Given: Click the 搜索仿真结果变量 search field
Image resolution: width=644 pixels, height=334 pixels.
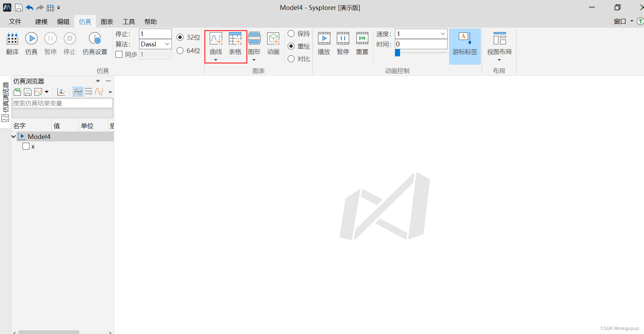Looking at the screenshot, I should point(63,103).
